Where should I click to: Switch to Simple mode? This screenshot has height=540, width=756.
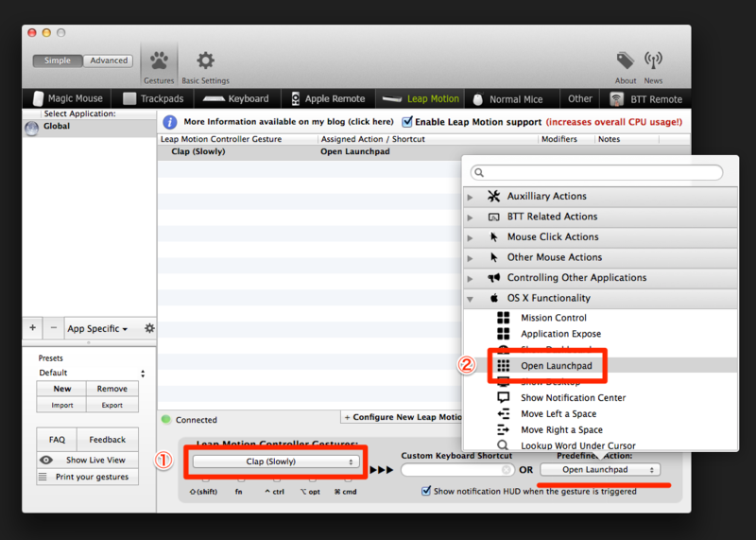click(x=58, y=61)
